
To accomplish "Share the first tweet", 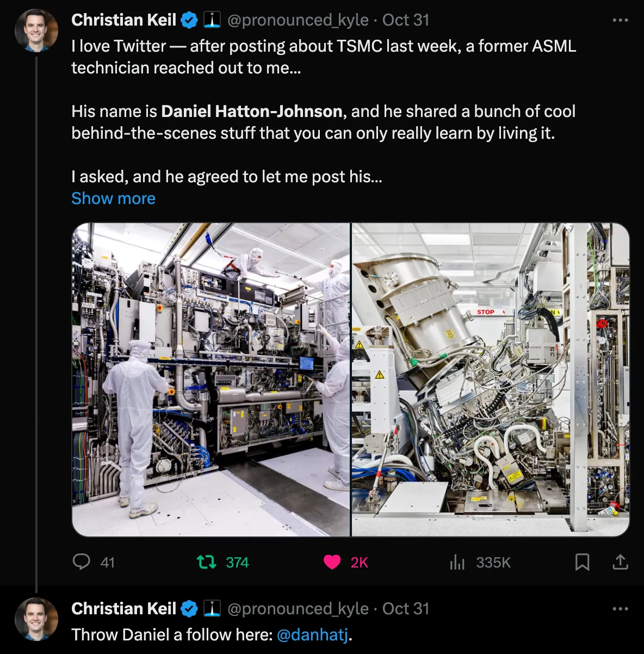I will click(620, 562).
